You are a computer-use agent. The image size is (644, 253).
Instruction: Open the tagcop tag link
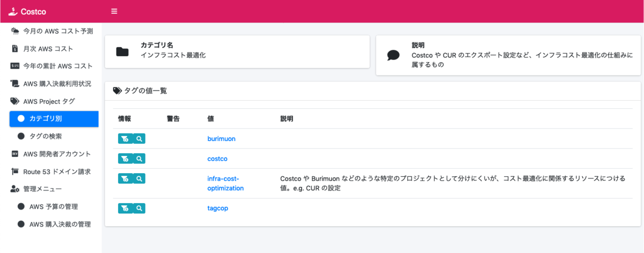pos(217,208)
